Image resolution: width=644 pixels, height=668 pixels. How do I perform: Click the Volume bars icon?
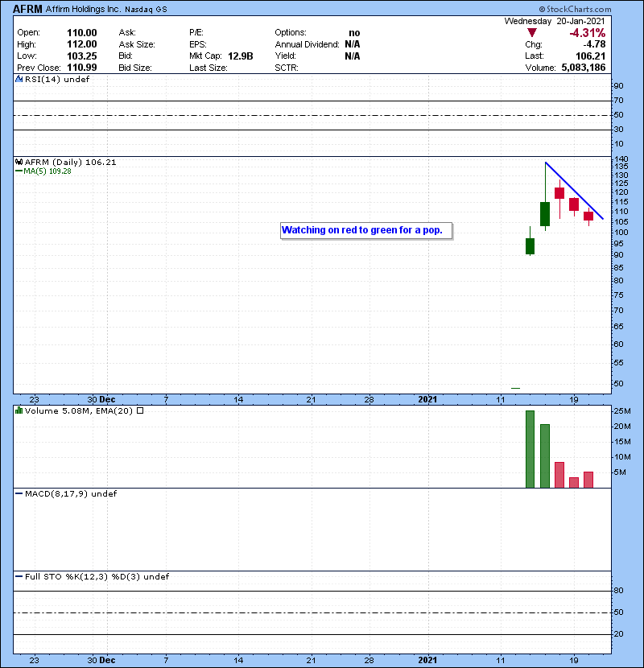pos(19,410)
